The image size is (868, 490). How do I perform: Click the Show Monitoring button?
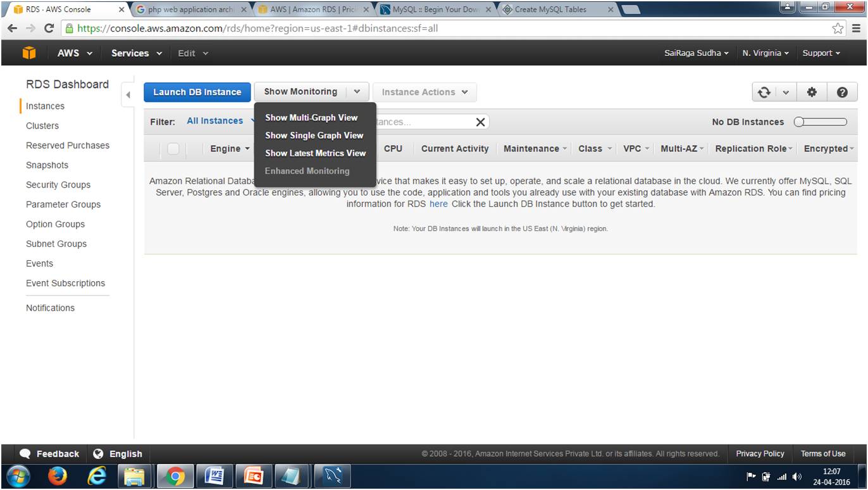(x=301, y=92)
